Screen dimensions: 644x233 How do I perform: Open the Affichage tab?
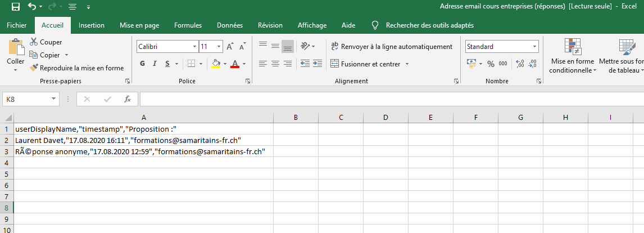click(312, 25)
